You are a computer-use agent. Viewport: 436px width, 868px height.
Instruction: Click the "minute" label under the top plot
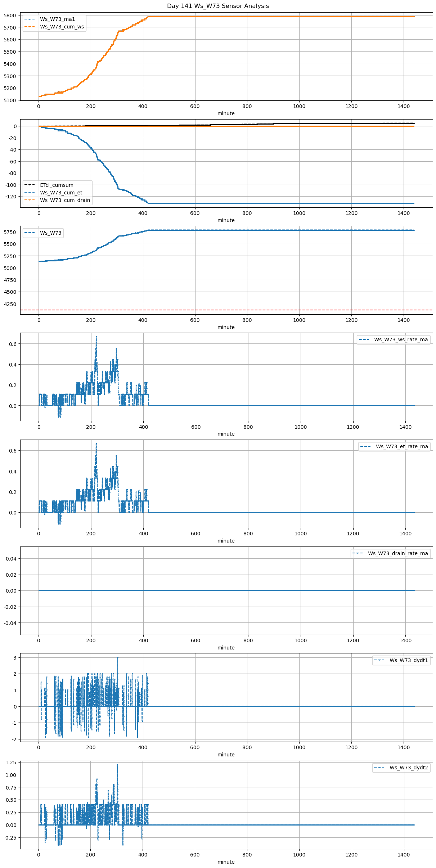pos(226,113)
